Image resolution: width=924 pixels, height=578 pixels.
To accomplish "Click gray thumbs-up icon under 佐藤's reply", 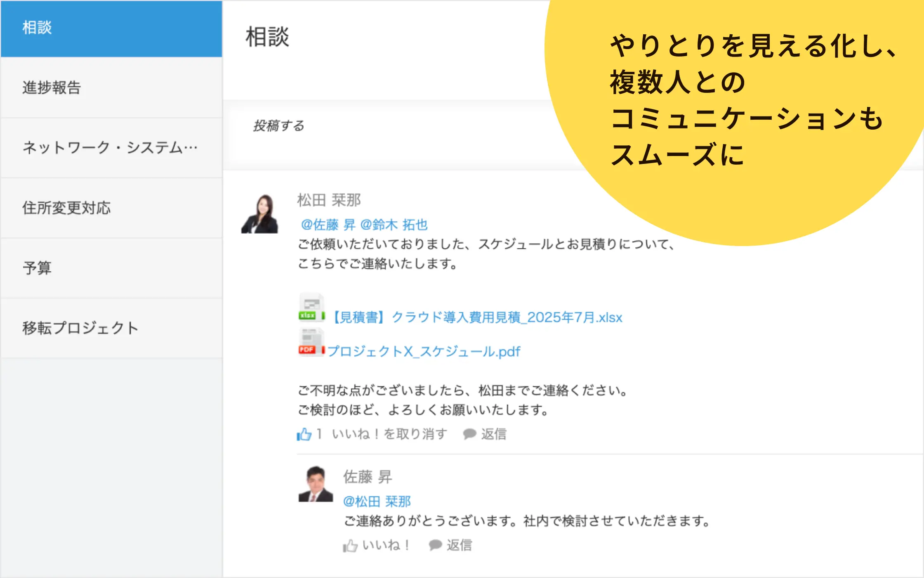I will click(x=350, y=545).
